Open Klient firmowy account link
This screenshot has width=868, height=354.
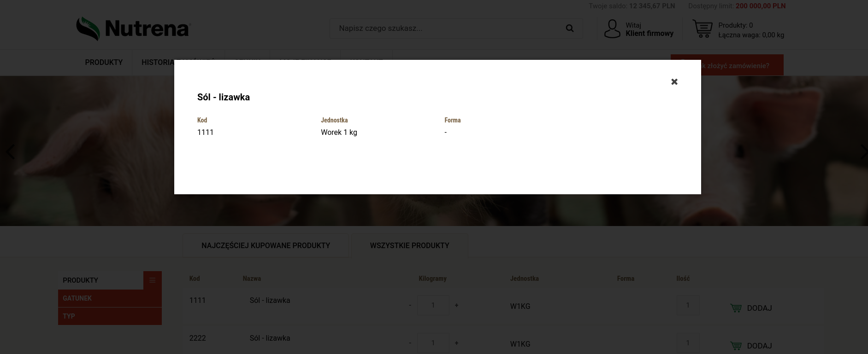click(650, 34)
